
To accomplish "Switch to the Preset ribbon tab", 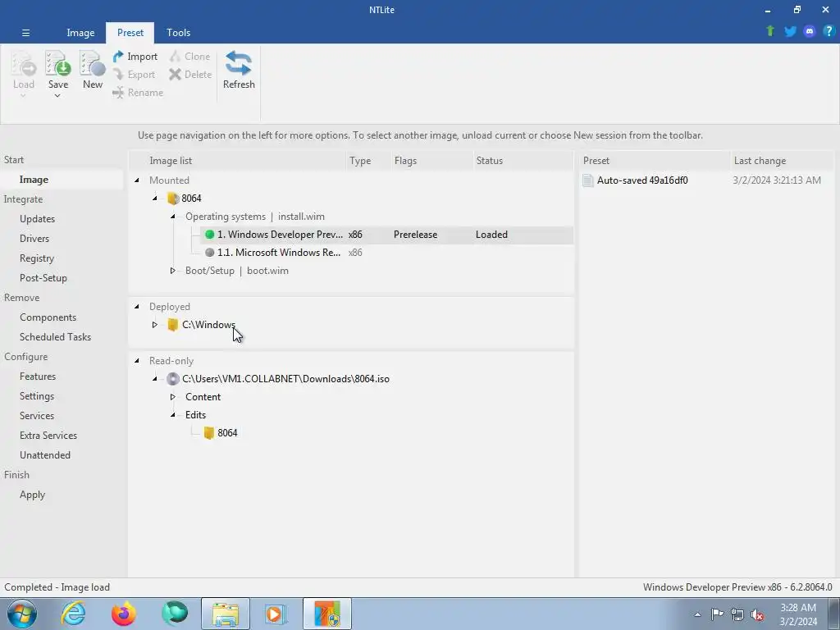I will pyautogui.click(x=130, y=33).
